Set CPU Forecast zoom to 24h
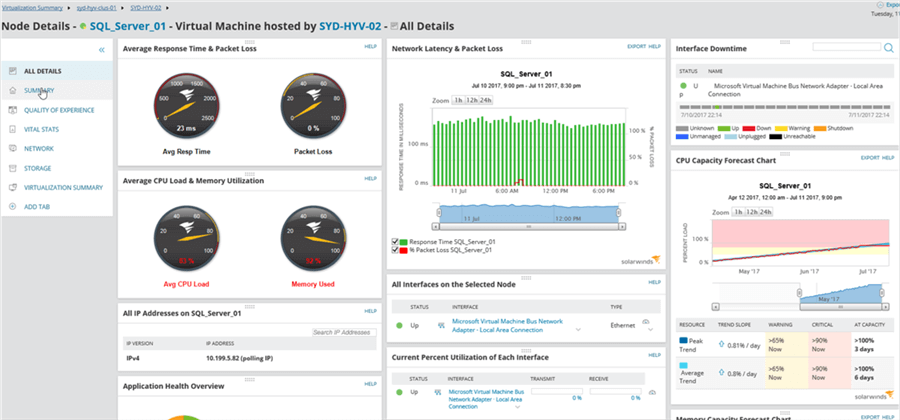The height and width of the screenshot is (420, 900). click(x=765, y=212)
